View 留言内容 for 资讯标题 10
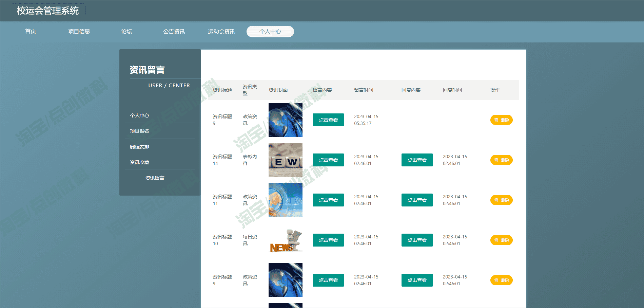This screenshot has height=308, width=644. [328, 240]
